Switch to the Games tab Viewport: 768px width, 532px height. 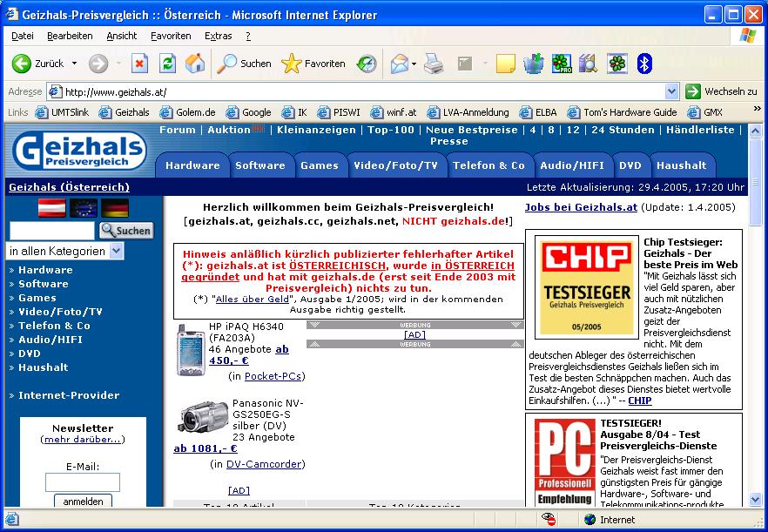click(x=320, y=165)
